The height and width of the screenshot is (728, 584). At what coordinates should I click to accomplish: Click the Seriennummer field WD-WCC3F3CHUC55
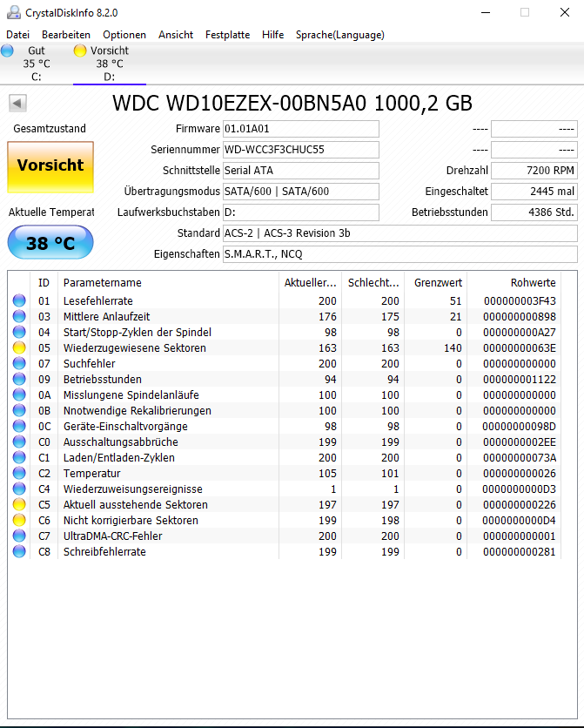pos(301,150)
